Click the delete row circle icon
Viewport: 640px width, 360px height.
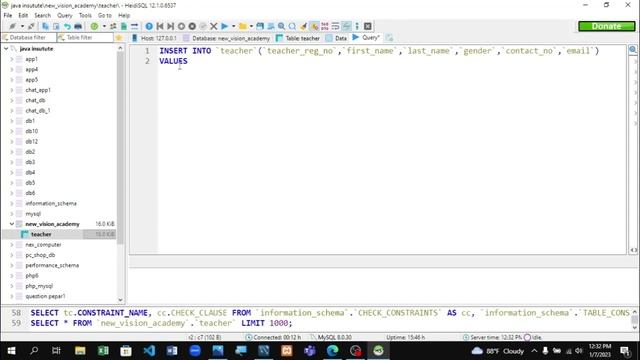click(192, 26)
